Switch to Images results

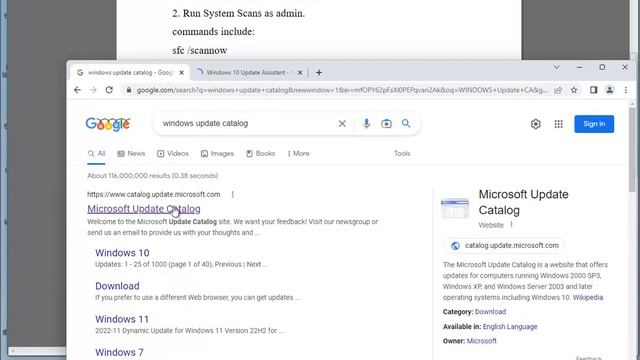coord(217,154)
